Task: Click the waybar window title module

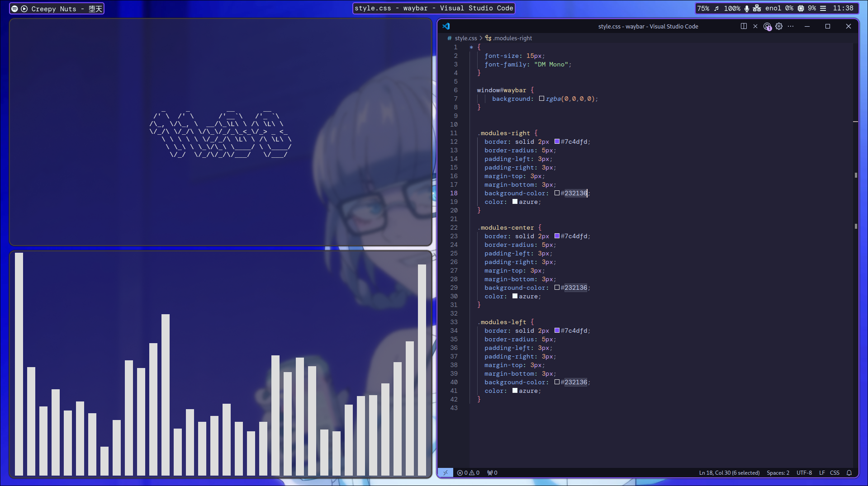Action: (x=434, y=8)
